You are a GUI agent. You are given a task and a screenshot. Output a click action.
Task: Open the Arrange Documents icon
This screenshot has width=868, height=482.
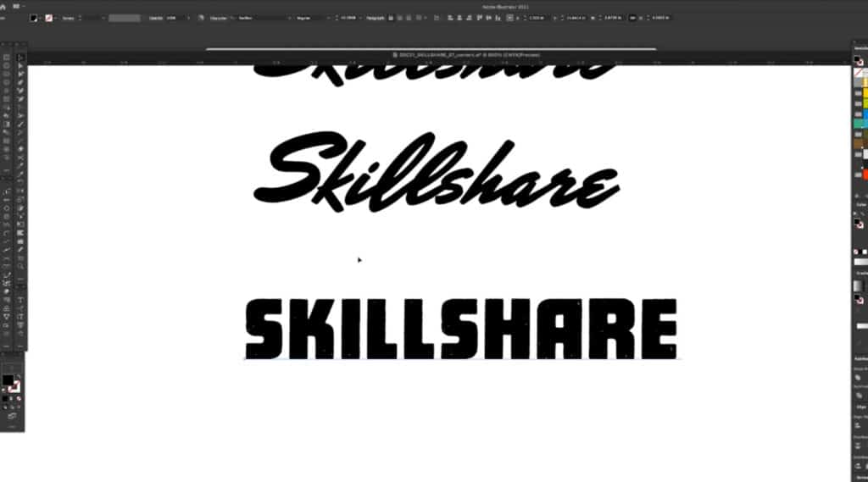point(15,7)
